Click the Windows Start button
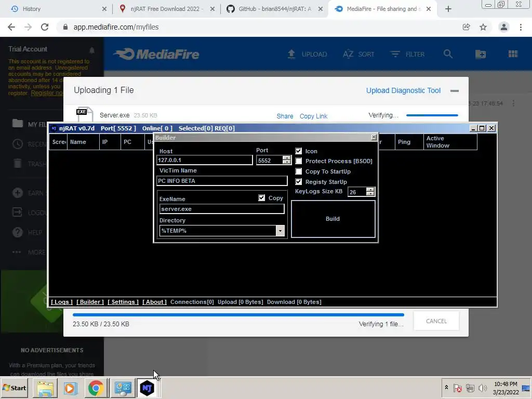 (15, 388)
